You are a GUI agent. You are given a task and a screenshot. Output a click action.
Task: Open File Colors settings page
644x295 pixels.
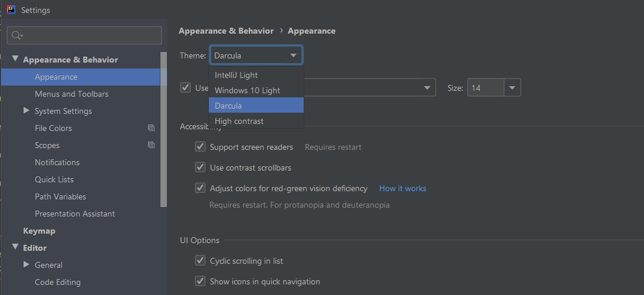point(54,128)
